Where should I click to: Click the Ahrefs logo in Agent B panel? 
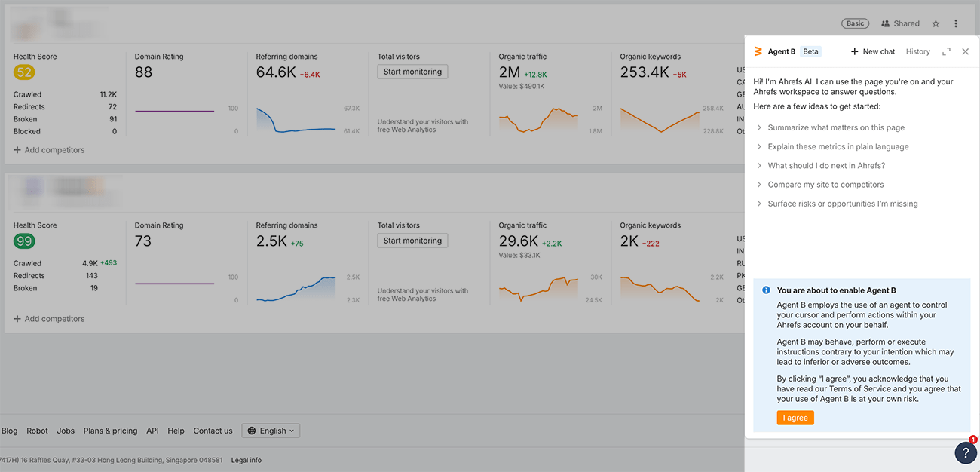(758, 51)
